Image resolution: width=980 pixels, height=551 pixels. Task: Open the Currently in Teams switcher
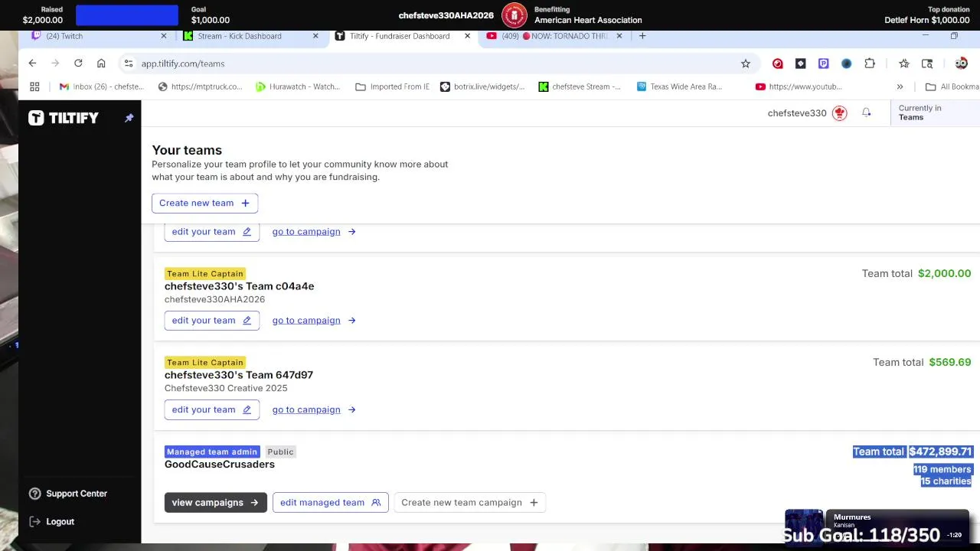pyautogui.click(x=936, y=113)
